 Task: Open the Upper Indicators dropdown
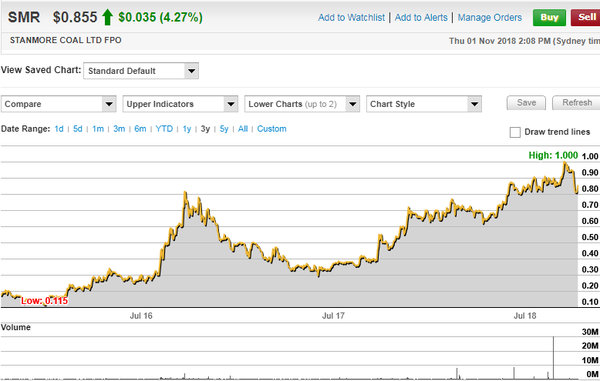click(x=180, y=104)
